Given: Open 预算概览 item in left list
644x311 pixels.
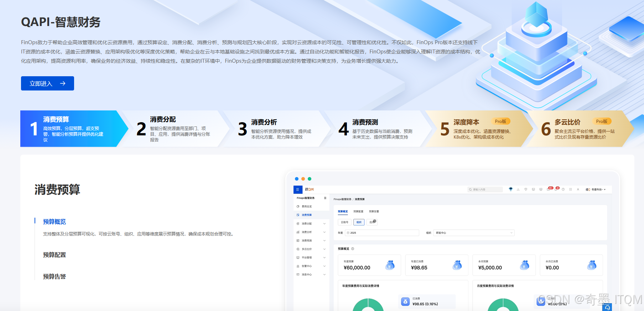Looking at the screenshot, I should (x=54, y=222).
